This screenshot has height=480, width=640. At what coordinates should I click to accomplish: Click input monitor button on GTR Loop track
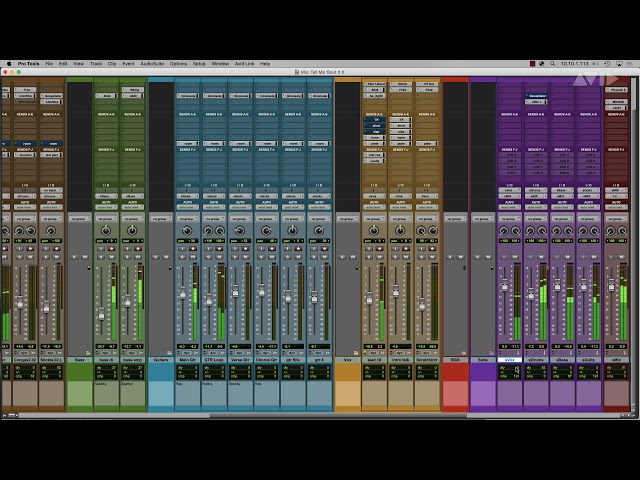coord(209,249)
